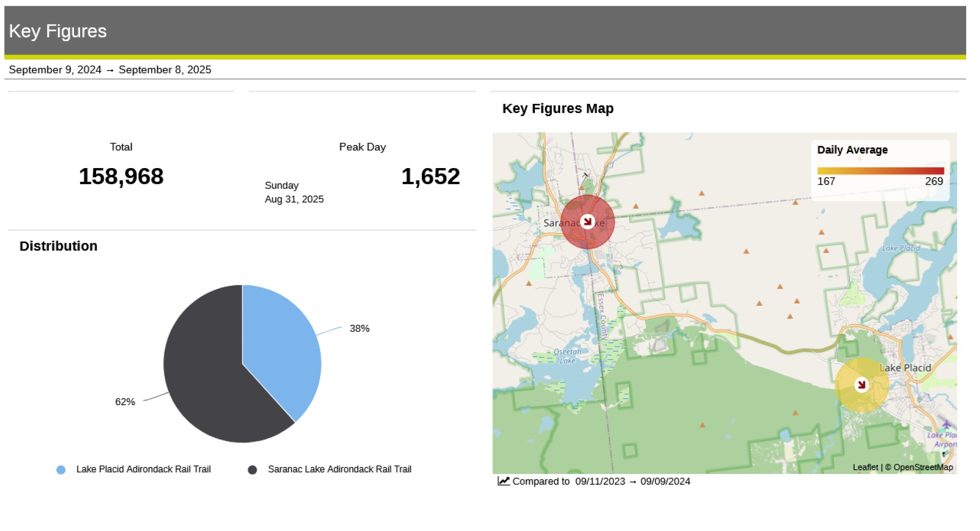Click the purple airport plane icon on map
Image resolution: width=980 pixels, height=531 pixels.
click(946, 424)
